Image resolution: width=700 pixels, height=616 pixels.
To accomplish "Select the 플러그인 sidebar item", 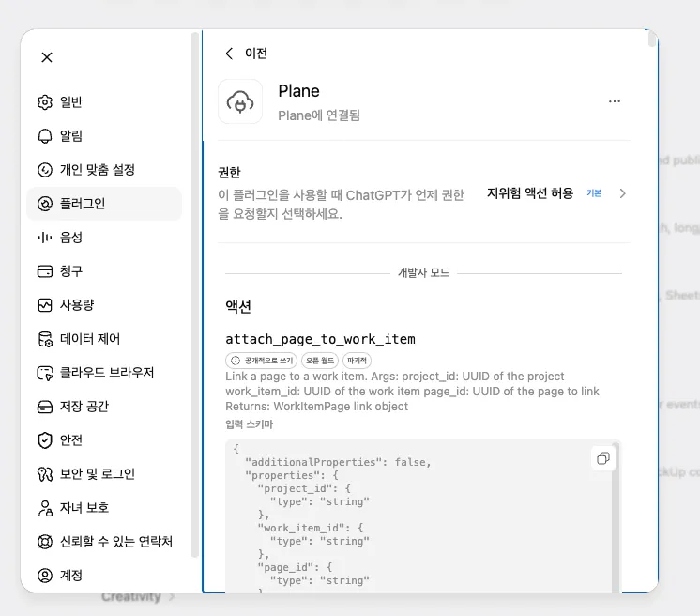I will 104,204.
